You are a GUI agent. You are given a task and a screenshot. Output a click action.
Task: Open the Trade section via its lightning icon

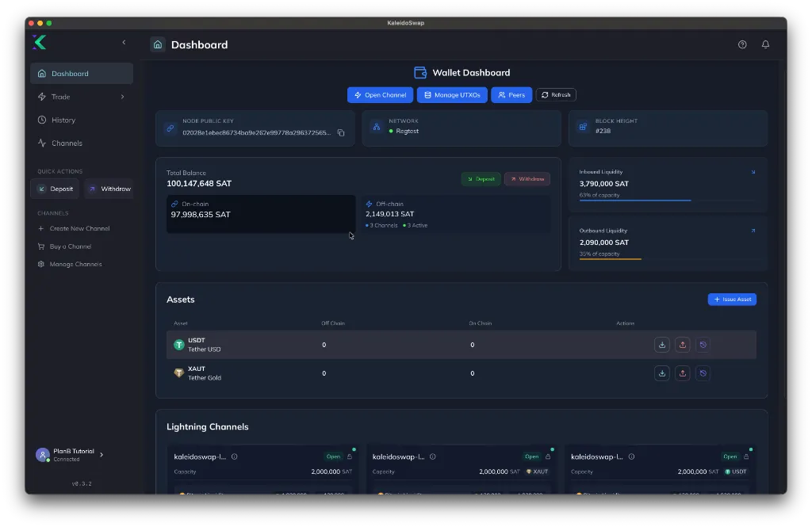tap(41, 97)
